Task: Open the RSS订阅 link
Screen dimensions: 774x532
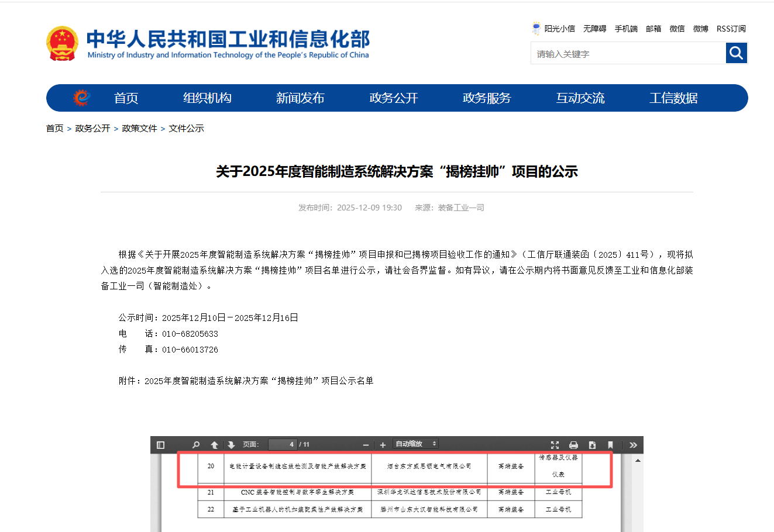Action: [x=731, y=29]
